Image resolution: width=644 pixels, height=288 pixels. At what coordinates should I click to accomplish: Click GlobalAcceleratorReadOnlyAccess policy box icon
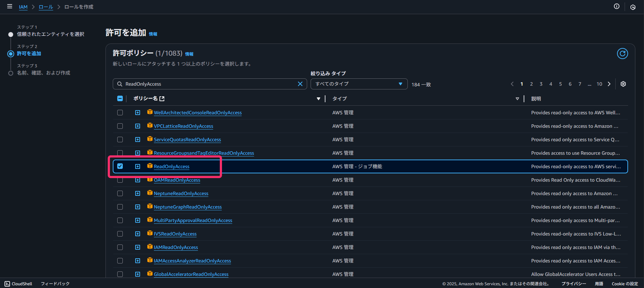[x=150, y=273]
